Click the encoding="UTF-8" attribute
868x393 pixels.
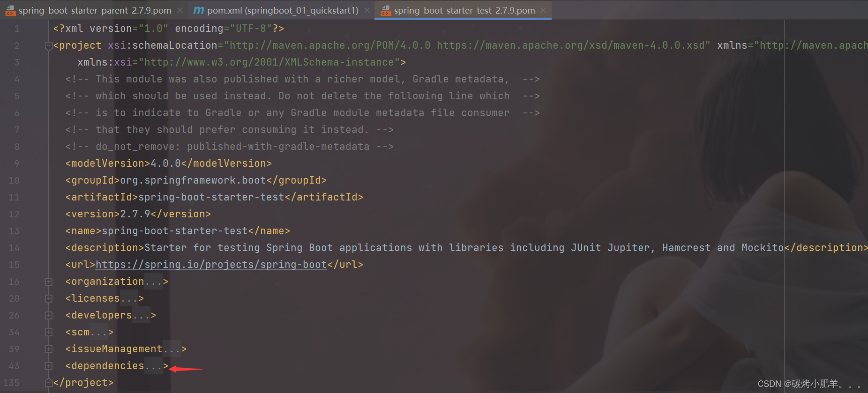click(224, 29)
